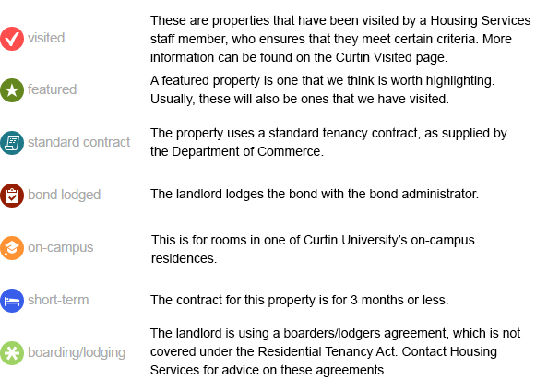Click the Residential Tenancy Act description paragraph
The image size is (536, 392).
(x=335, y=351)
